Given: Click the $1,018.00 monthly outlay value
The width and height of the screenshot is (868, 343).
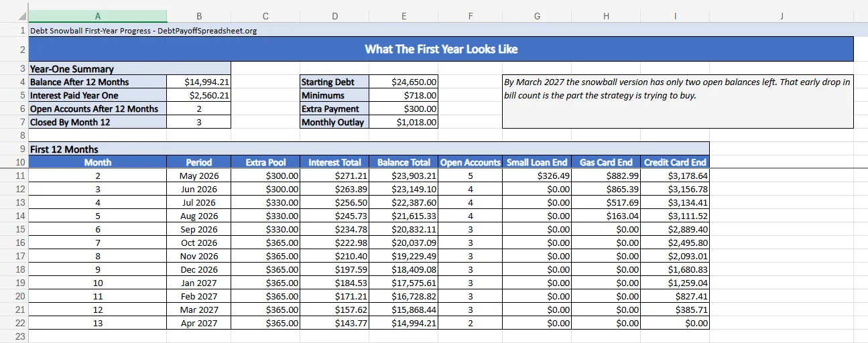Looking at the screenshot, I should (x=404, y=122).
